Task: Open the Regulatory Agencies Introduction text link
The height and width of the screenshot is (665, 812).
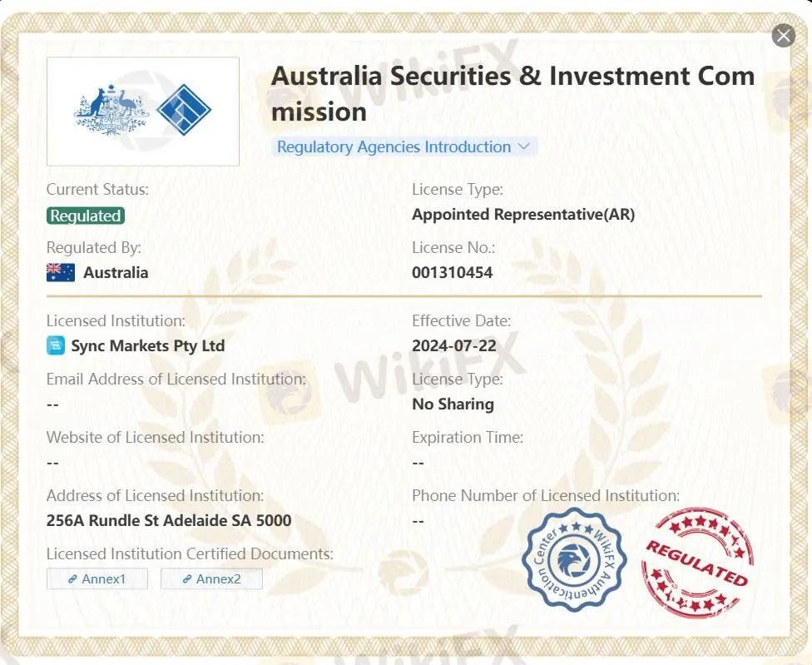Action: (x=394, y=147)
